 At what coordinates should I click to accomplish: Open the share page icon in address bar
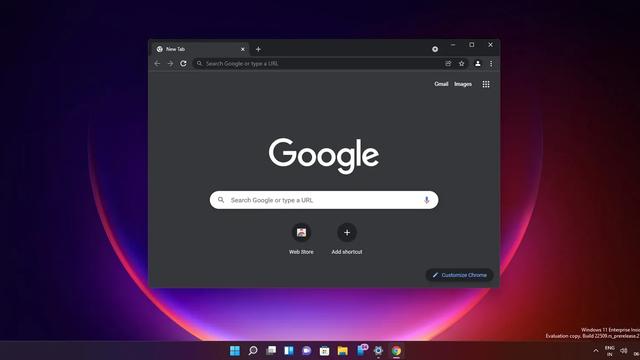tap(448, 64)
